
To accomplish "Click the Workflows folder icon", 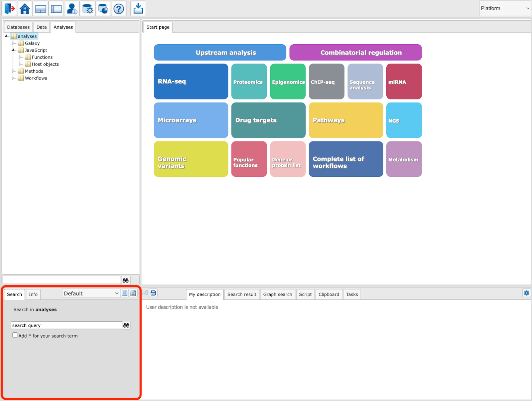I will click(21, 78).
